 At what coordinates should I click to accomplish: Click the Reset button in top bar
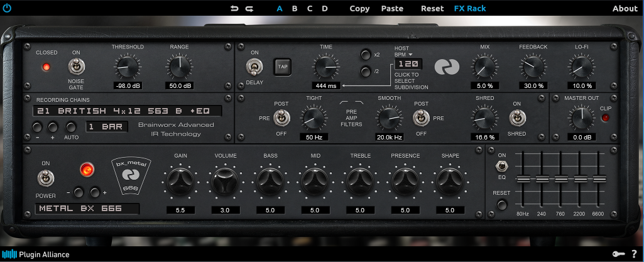(432, 8)
